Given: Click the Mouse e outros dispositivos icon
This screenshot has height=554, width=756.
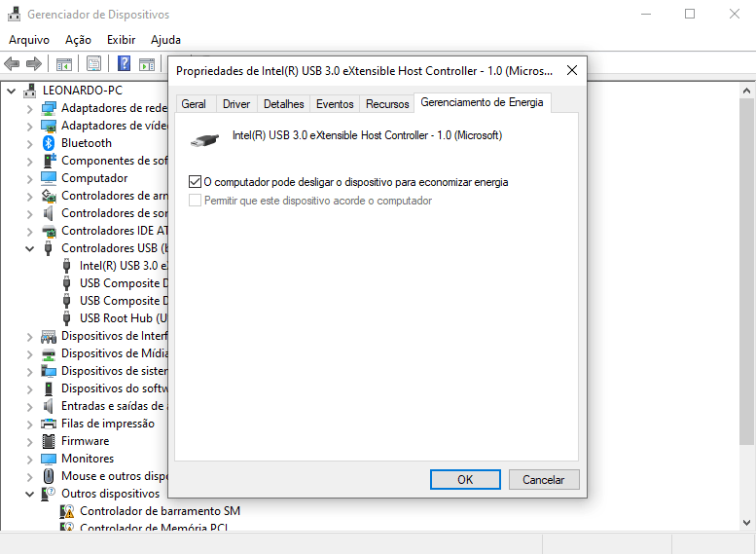Looking at the screenshot, I should (x=49, y=476).
